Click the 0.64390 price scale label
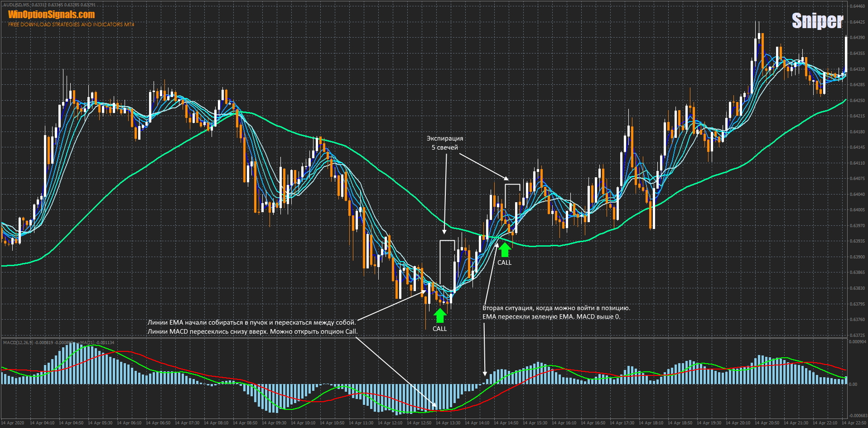The height and width of the screenshot is (428, 868). click(x=857, y=38)
